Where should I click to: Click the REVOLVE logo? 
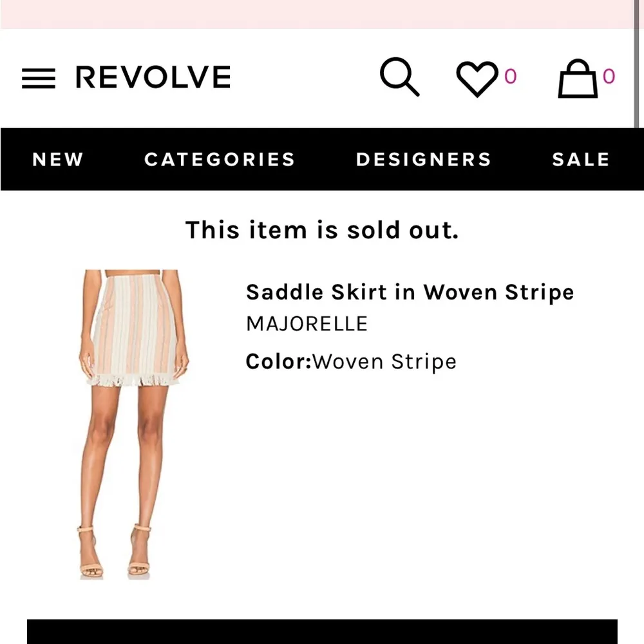coord(153,77)
